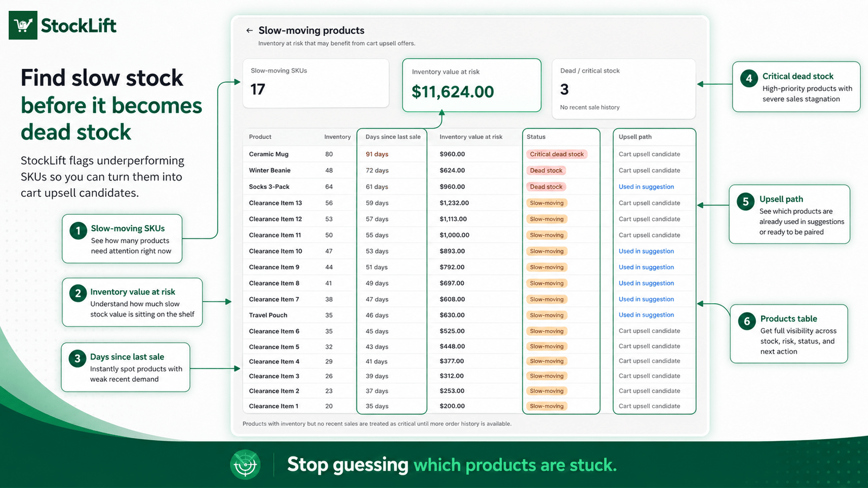
Task: Select the Clearance Item 6 product name
Action: click(x=274, y=331)
